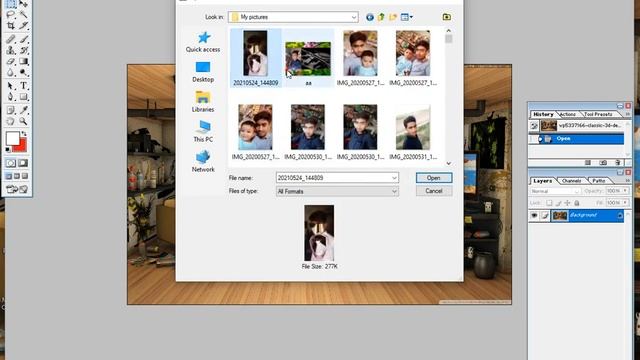Select the Magic Wand tool
The width and height of the screenshot is (640, 360).
[x=24, y=15]
